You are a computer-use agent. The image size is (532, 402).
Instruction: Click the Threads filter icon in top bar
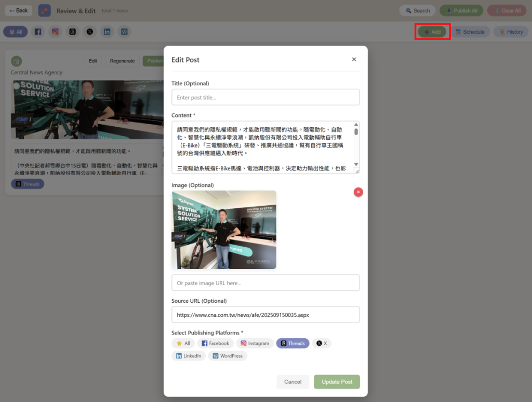[x=73, y=32]
